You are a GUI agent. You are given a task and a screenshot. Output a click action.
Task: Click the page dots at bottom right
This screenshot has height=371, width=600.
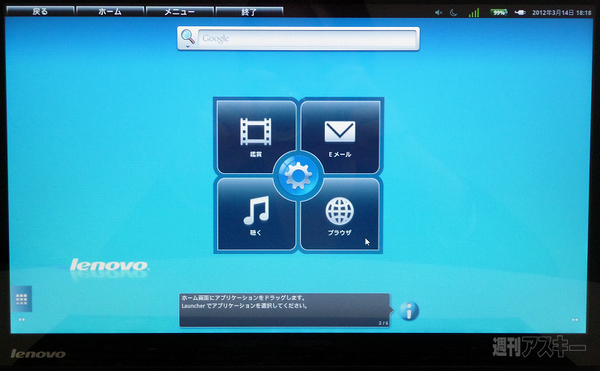[575, 319]
